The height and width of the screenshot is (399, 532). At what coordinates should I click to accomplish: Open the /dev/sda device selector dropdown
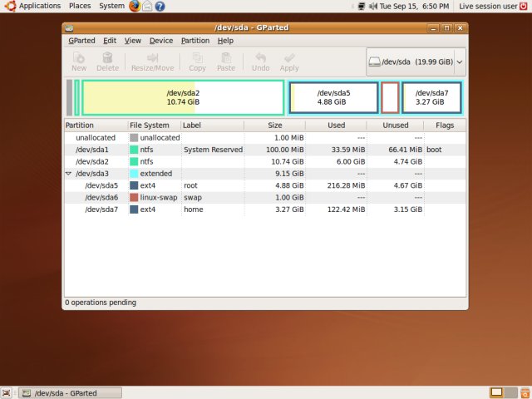click(x=416, y=62)
